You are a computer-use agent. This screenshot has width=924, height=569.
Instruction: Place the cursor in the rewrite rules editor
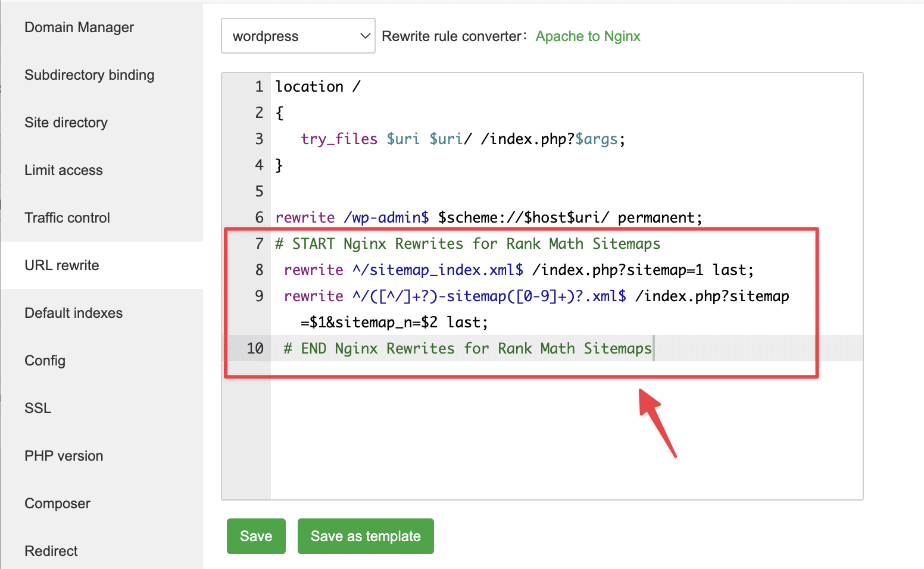(x=536, y=417)
